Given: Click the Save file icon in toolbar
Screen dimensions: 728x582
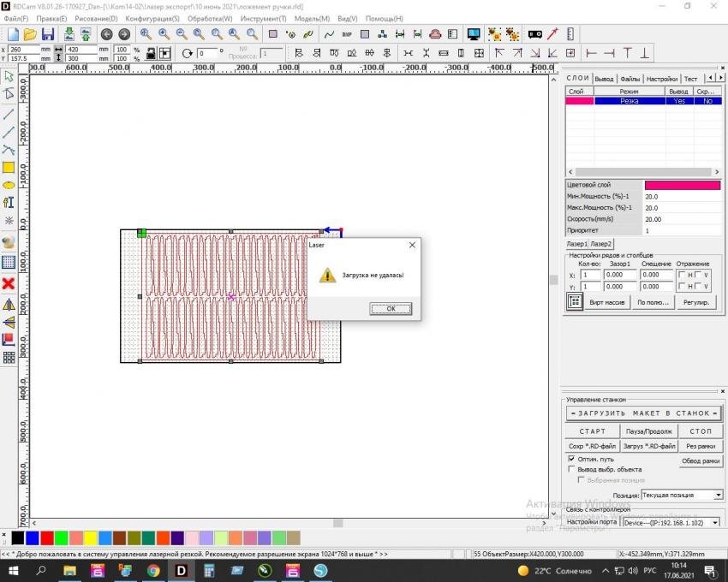Looking at the screenshot, I should 48,34.
